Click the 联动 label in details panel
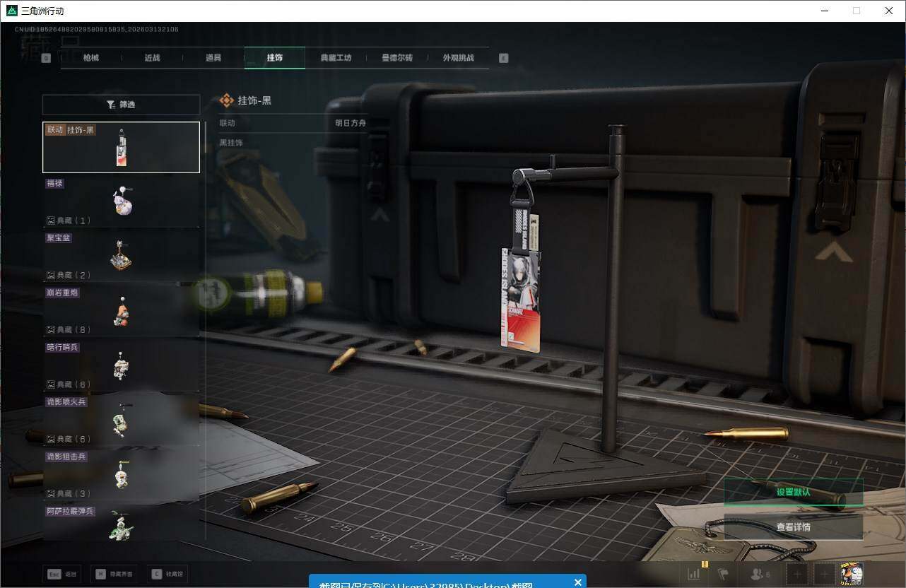This screenshot has width=906, height=588. tap(227, 123)
